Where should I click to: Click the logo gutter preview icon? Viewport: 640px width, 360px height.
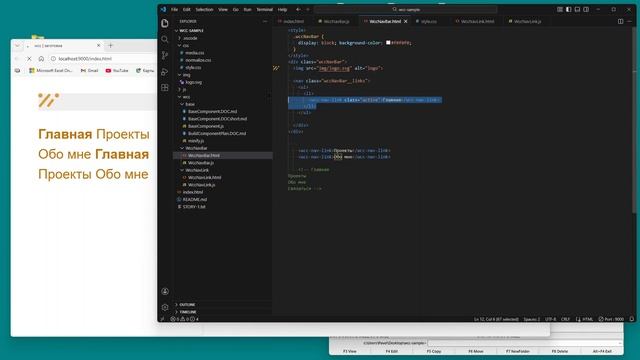[x=276, y=68]
